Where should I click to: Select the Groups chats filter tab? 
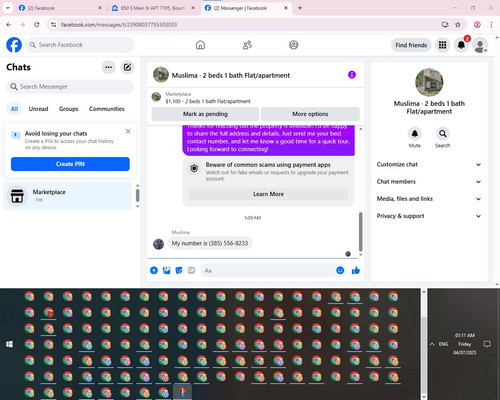68,109
